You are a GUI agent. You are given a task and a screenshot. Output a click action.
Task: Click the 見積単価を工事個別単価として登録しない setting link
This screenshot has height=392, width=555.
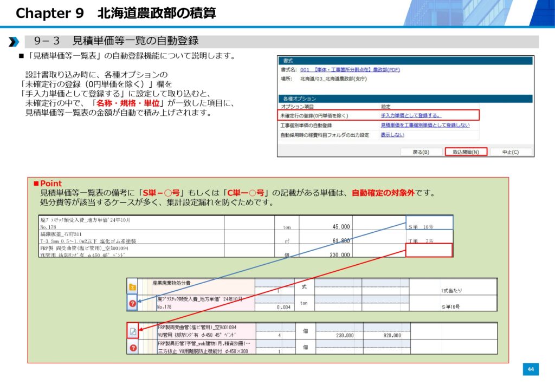(425, 125)
